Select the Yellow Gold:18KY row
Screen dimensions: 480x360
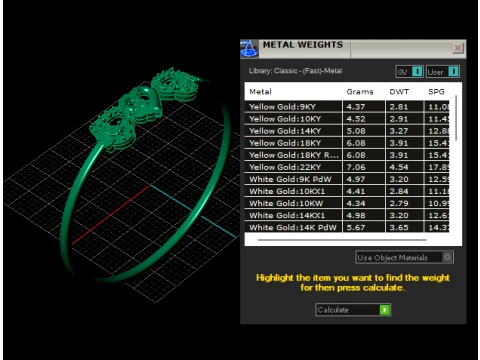tap(347, 143)
